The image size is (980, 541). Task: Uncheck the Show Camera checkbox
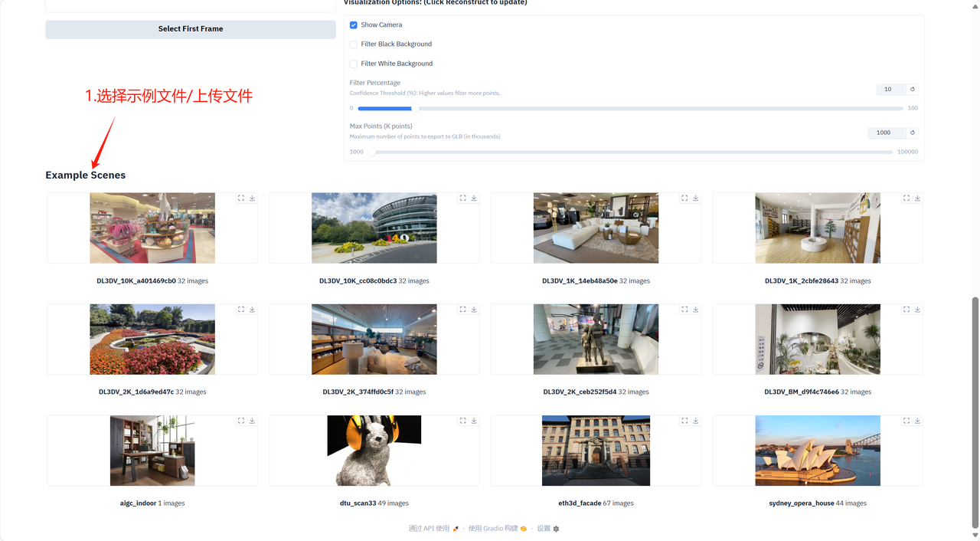click(354, 25)
